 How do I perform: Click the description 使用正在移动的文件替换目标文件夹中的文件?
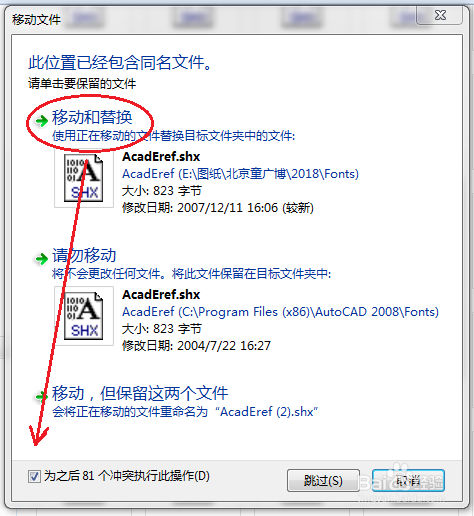(173, 136)
